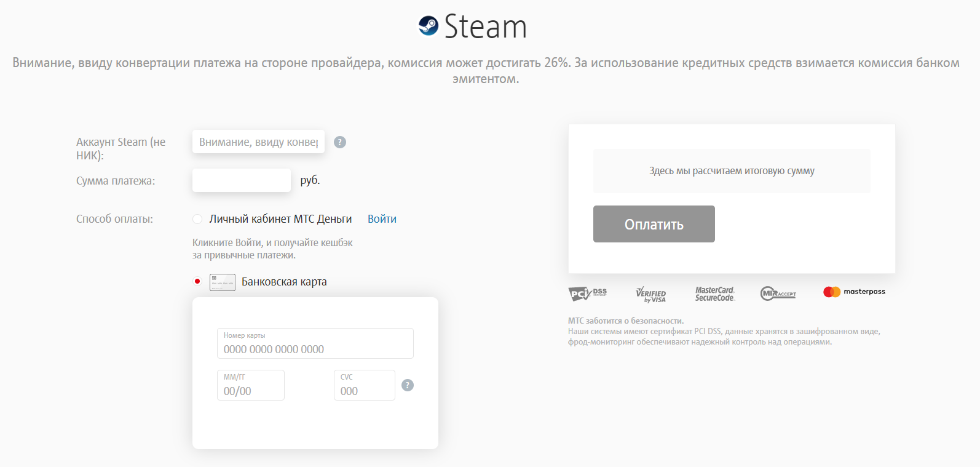This screenshot has height=467, width=980.
Task: Click the Личный кабинет МТС Деньги label
Action: pos(280,219)
